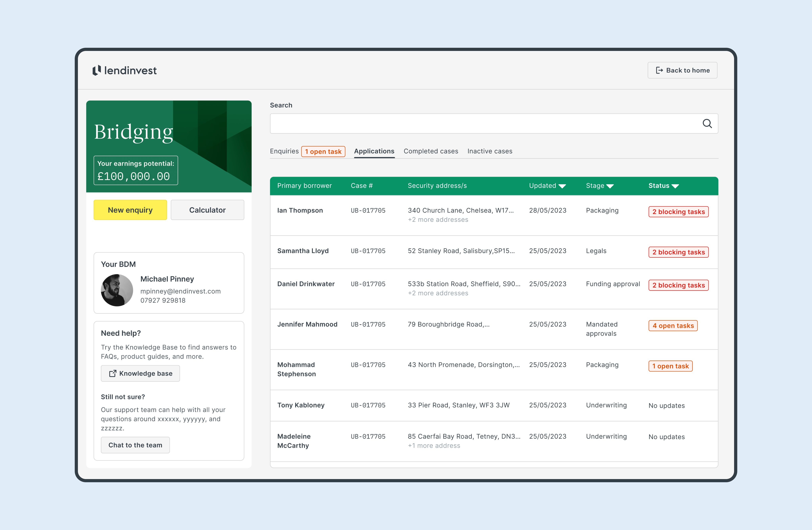Expand +2 more addresses for Daniel Drinkwater

[x=438, y=293]
